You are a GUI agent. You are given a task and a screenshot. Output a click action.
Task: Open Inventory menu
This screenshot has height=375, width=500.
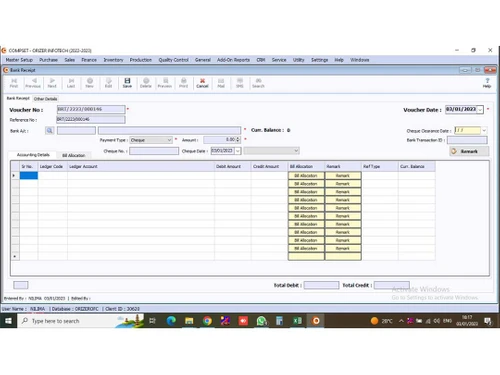coord(113,60)
